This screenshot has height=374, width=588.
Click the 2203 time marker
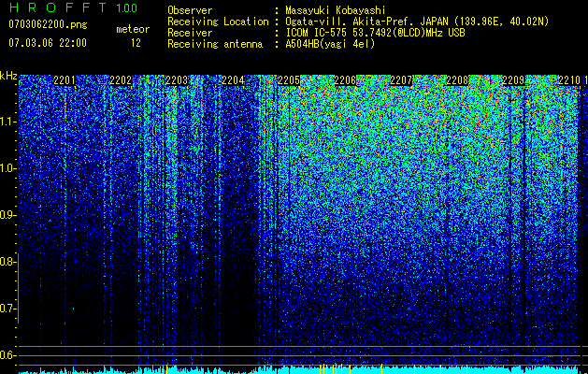[177, 80]
